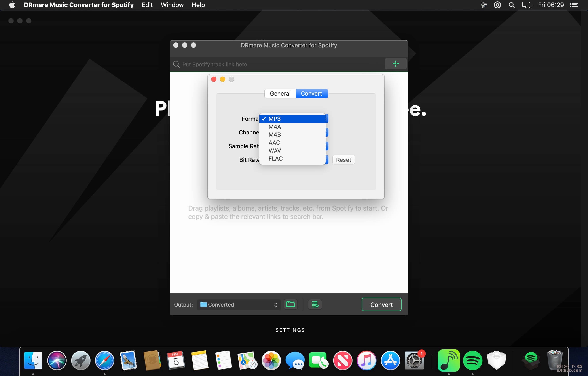588x376 pixels.
Task: Open the Edit menu
Action: coord(147,5)
